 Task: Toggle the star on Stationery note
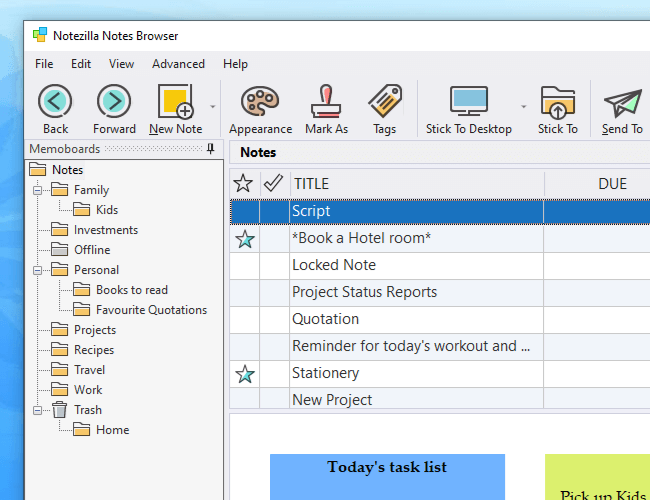(244, 374)
